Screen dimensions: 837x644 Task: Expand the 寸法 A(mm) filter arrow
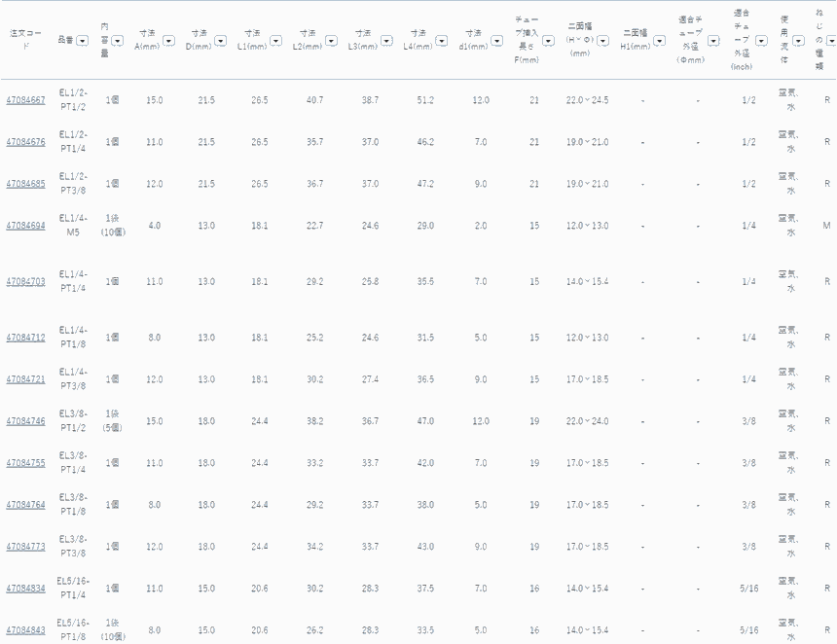(x=169, y=41)
